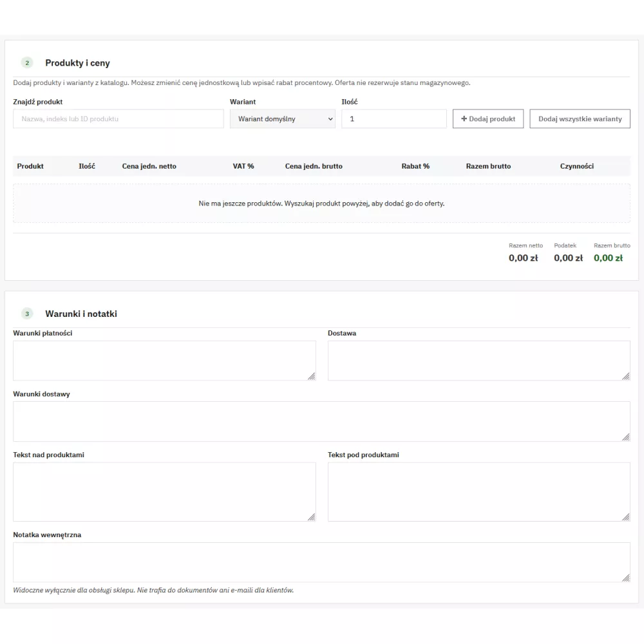Click resize handle of Notatka wewnętrzna field
The image size is (644, 644).
point(626,578)
